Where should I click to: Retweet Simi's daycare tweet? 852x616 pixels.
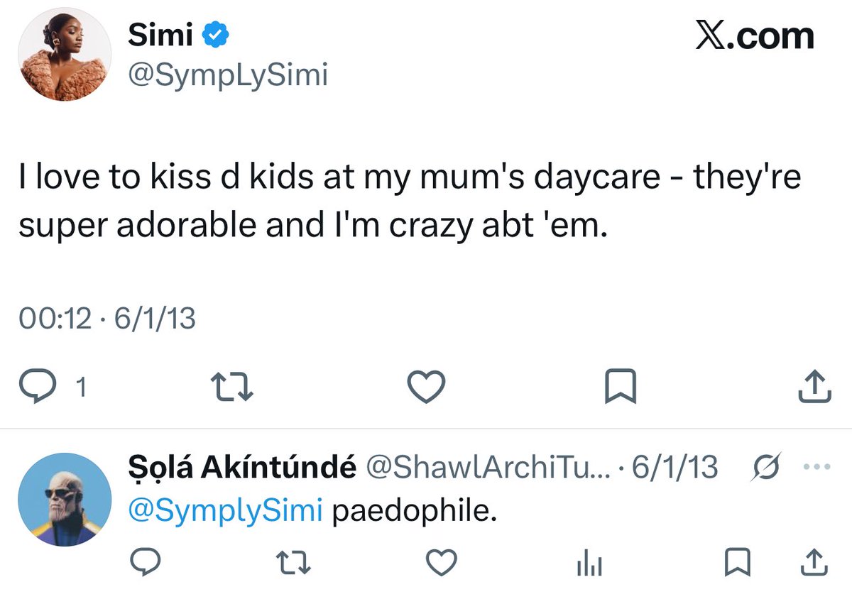click(x=234, y=386)
